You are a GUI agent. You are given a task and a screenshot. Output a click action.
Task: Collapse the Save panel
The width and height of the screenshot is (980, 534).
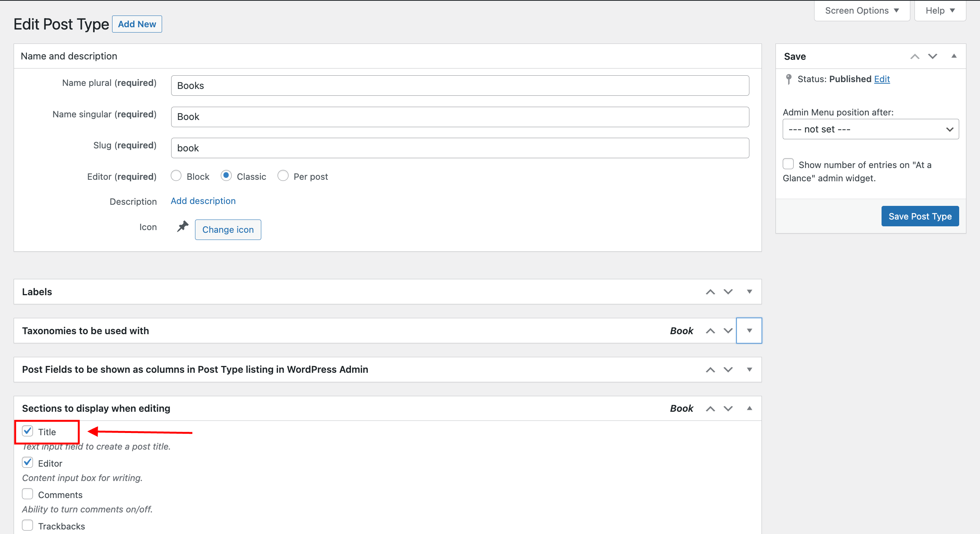954,56
